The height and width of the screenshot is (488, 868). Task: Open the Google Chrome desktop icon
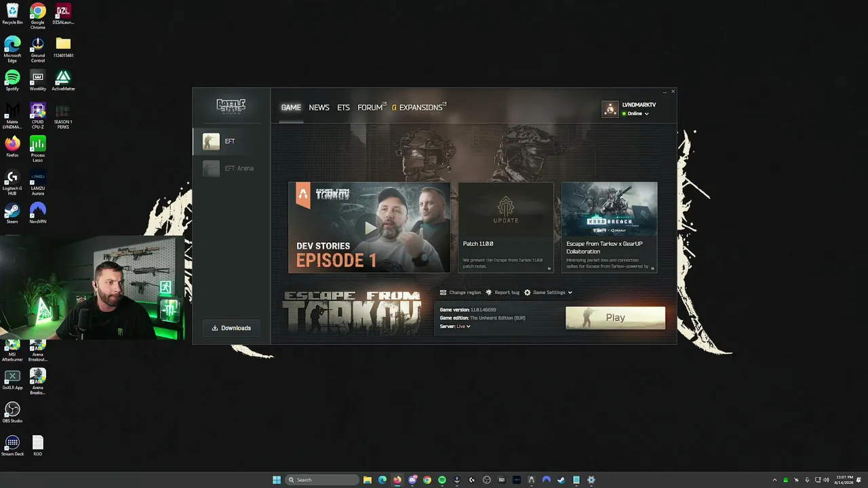38,16
